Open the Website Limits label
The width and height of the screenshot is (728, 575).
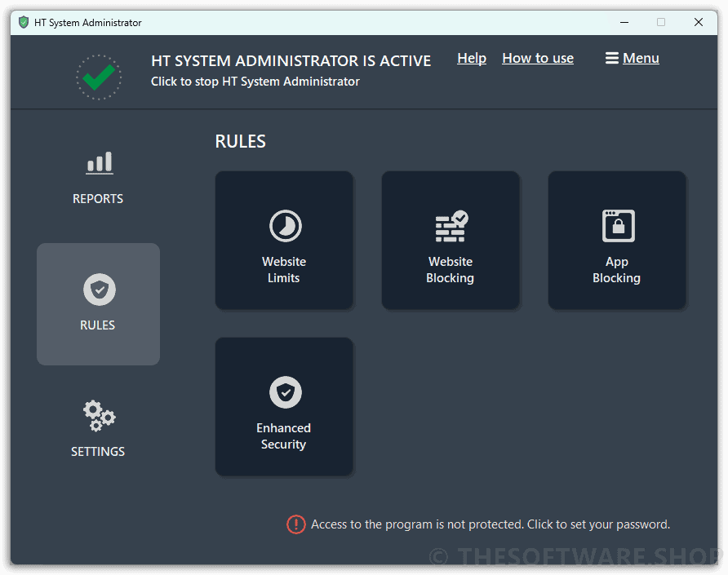pyautogui.click(x=284, y=270)
